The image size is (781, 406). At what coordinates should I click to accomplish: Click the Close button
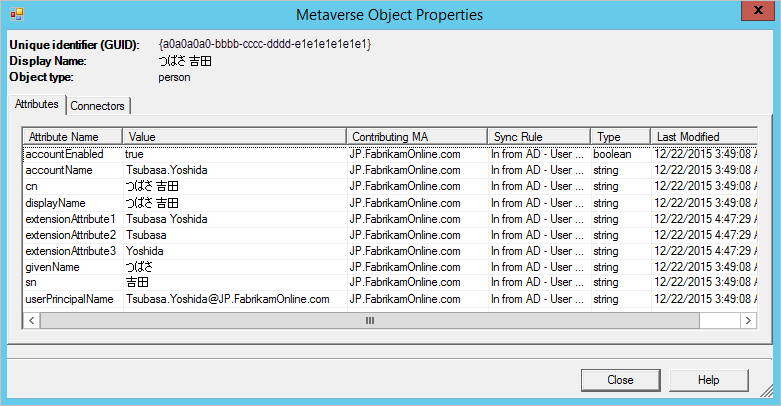620,380
